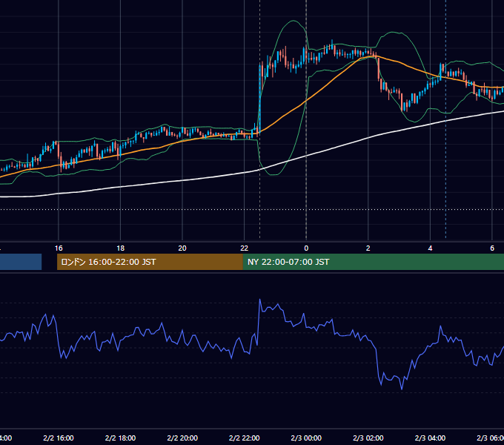Click the 2/2 16:00 date label
504x445 pixels.
click(x=59, y=438)
